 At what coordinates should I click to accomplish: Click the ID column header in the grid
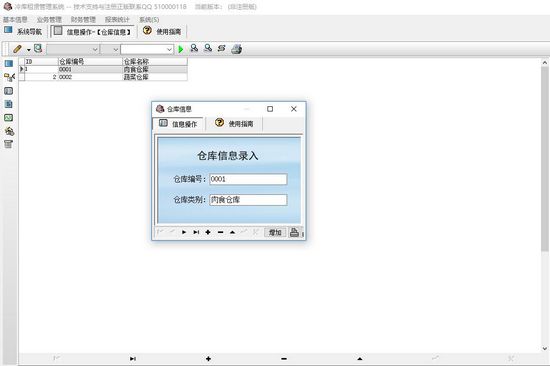[41, 62]
